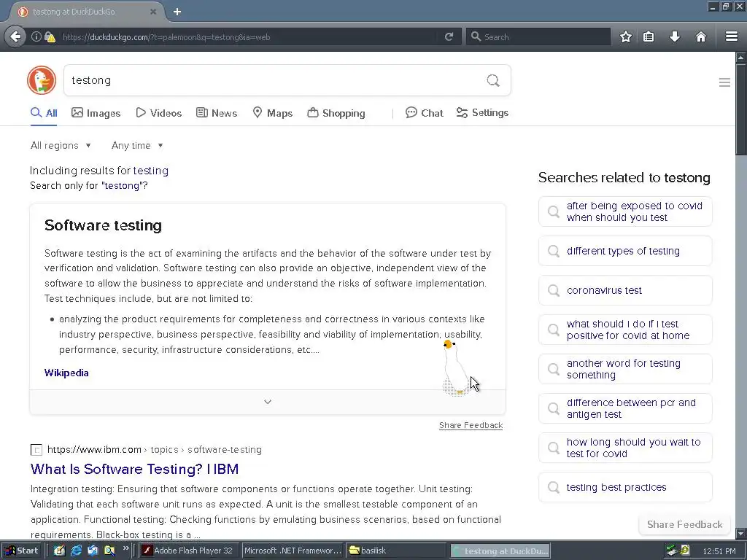Open the Chat option
The height and width of the screenshot is (560, 747).
[x=425, y=113]
